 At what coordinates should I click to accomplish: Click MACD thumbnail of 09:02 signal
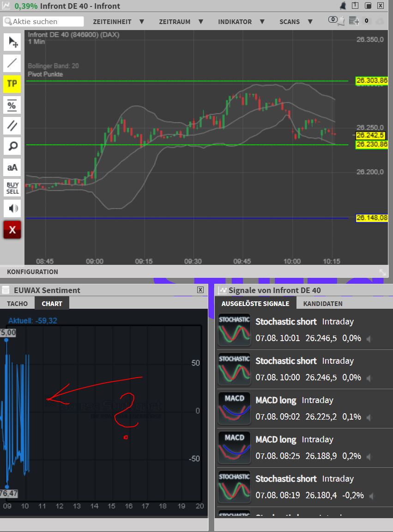pos(234,409)
